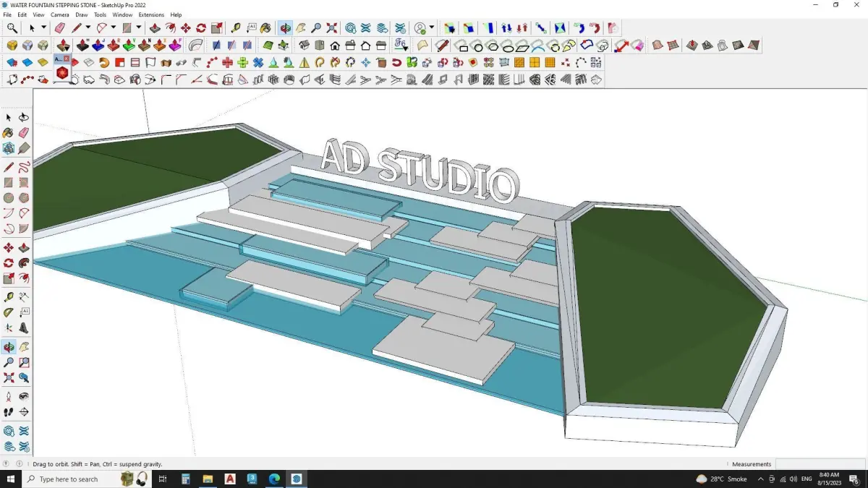Select Sandbox Flip Edge tool
The height and width of the screenshot is (488, 868).
[x=754, y=46]
